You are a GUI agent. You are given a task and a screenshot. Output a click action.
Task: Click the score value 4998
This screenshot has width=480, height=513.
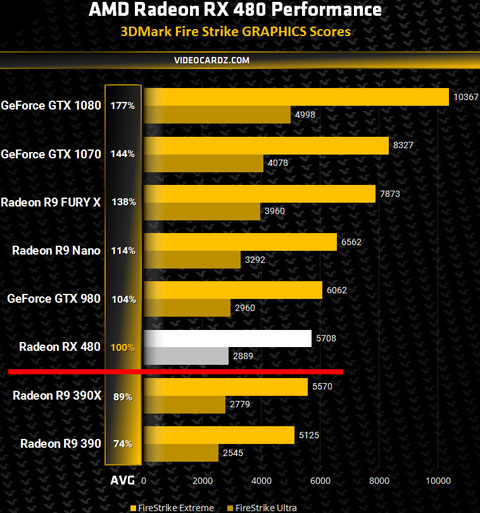(x=305, y=115)
